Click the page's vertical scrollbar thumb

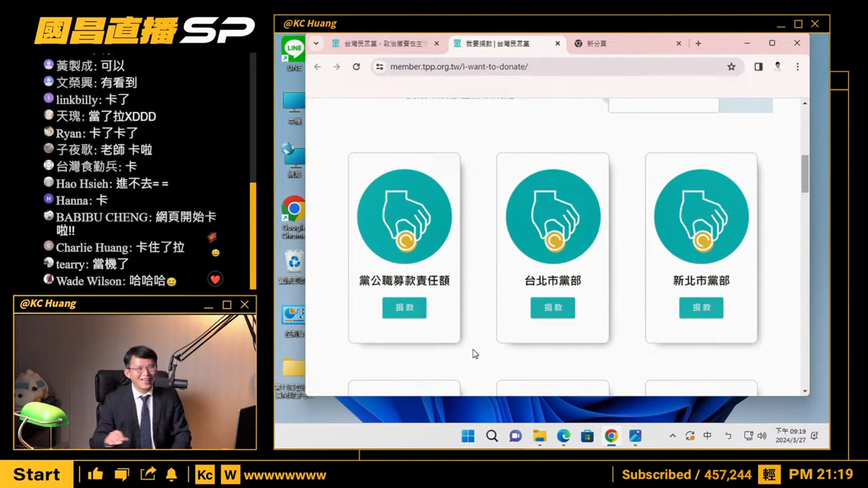pos(805,174)
